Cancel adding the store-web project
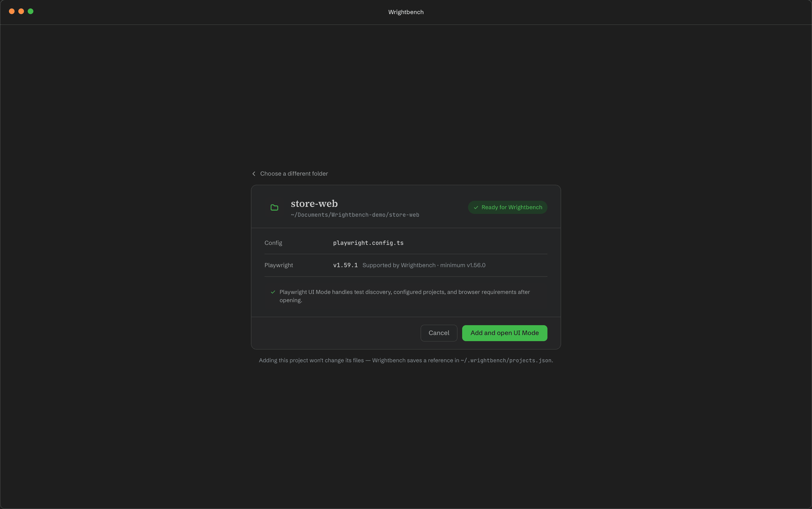 (439, 333)
